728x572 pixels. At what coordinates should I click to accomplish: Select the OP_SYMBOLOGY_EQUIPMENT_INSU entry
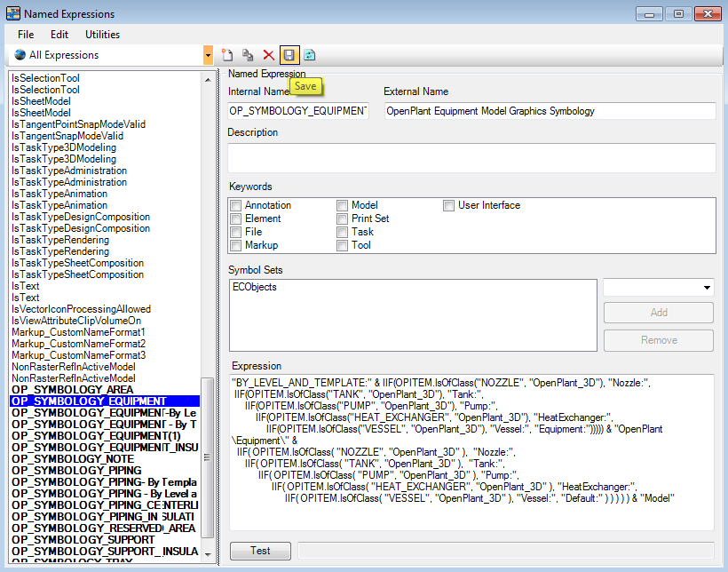pyautogui.click(x=105, y=448)
